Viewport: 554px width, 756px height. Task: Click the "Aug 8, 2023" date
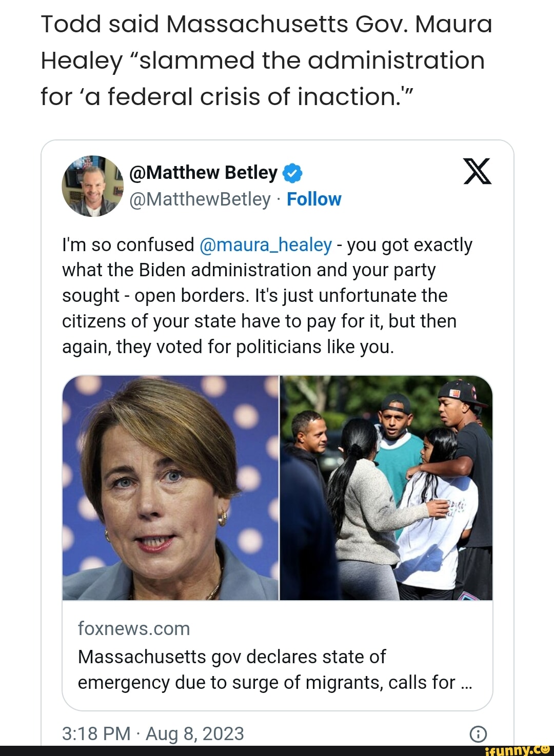pyautogui.click(x=195, y=733)
